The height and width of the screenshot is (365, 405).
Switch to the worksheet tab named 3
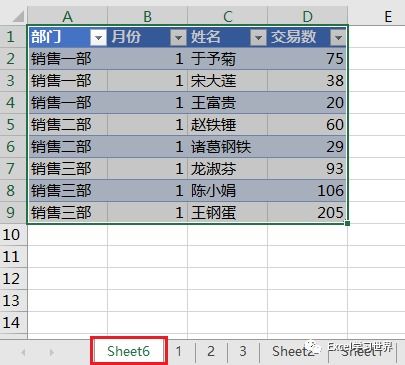point(243,351)
